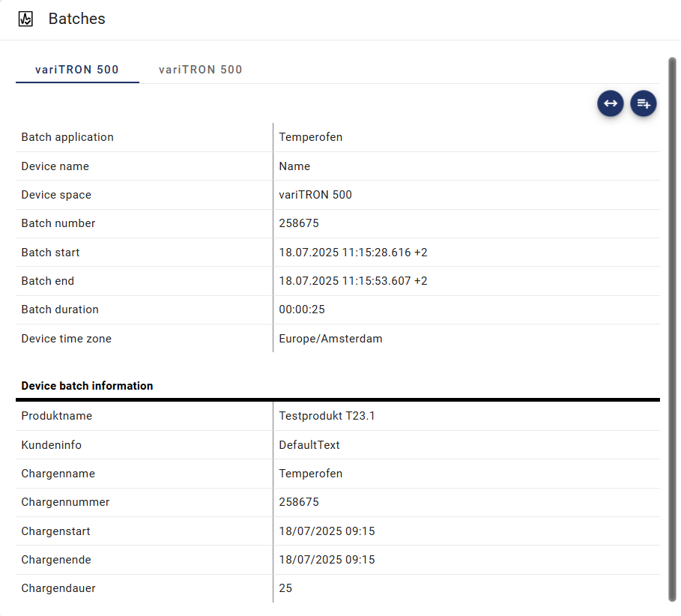Select Batch duration value 00:00:25
The height and width of the screenshot is (616, 681).
302,309
